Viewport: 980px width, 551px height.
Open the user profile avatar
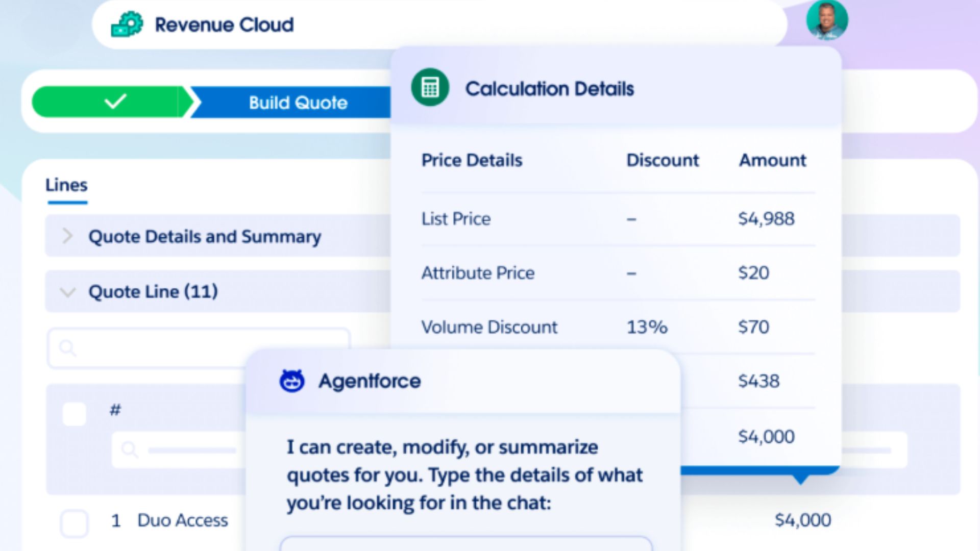click(827, 20)
